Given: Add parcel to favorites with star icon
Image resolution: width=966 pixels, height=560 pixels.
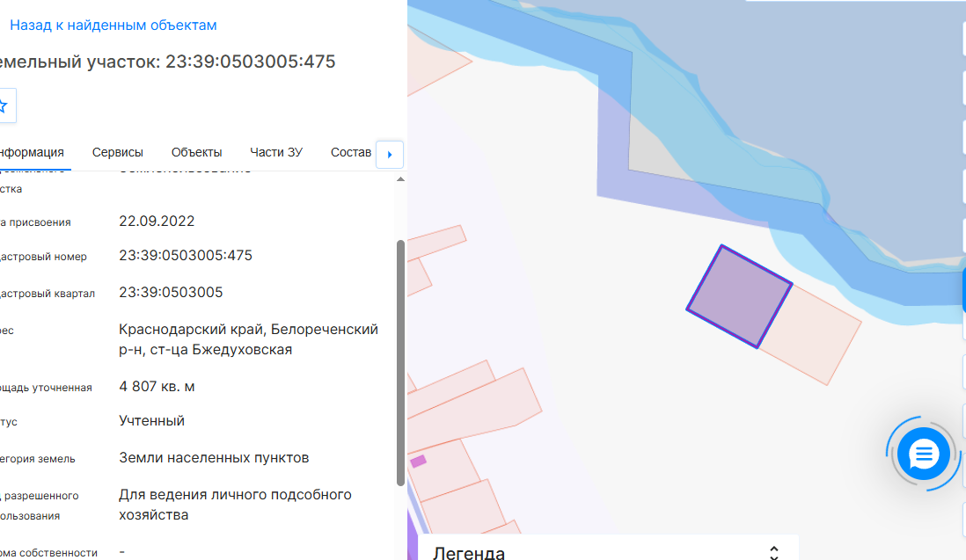Looking at the screenshot, I should coord(4,105).
